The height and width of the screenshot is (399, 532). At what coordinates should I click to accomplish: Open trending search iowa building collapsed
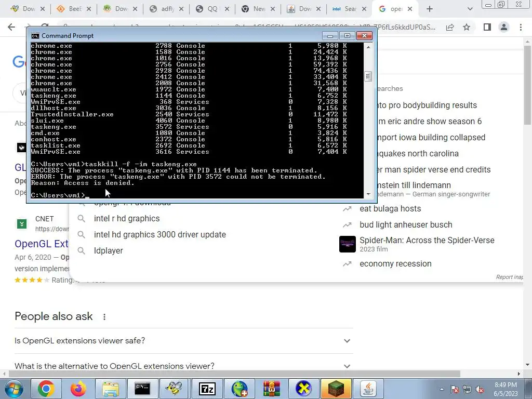click(x=432, y=137)
